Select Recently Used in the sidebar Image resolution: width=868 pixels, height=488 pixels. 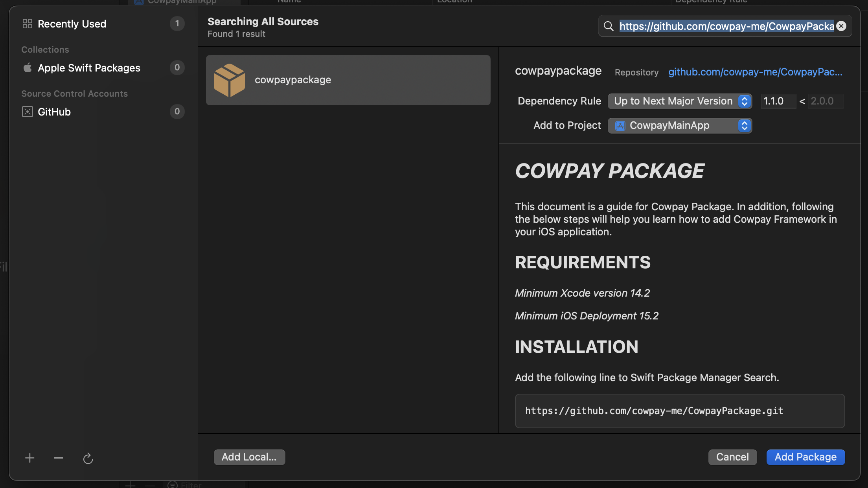72,24
